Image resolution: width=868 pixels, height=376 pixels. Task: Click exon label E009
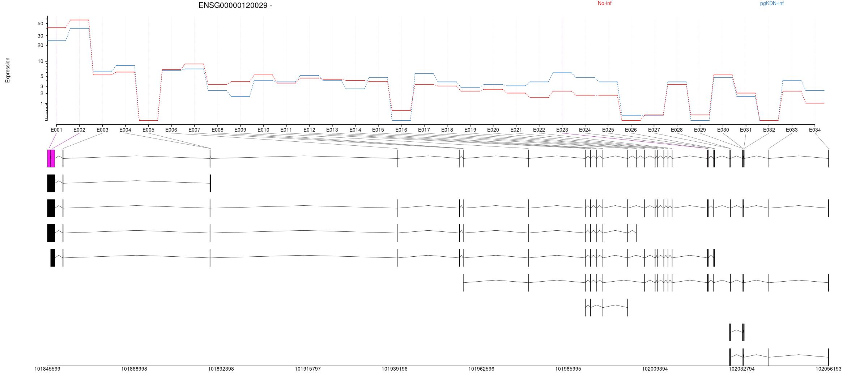point(240,130)
